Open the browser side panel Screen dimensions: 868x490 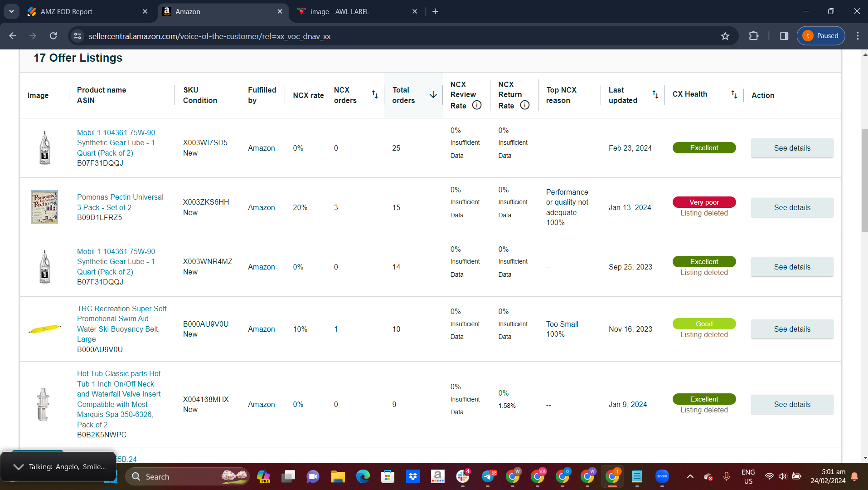coord(784,36)
